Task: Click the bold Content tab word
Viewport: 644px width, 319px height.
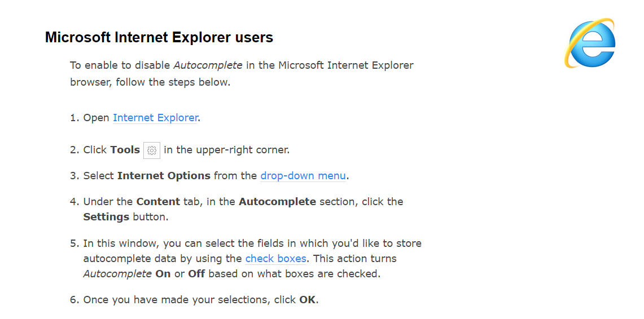Action: [x=158, y=202]
